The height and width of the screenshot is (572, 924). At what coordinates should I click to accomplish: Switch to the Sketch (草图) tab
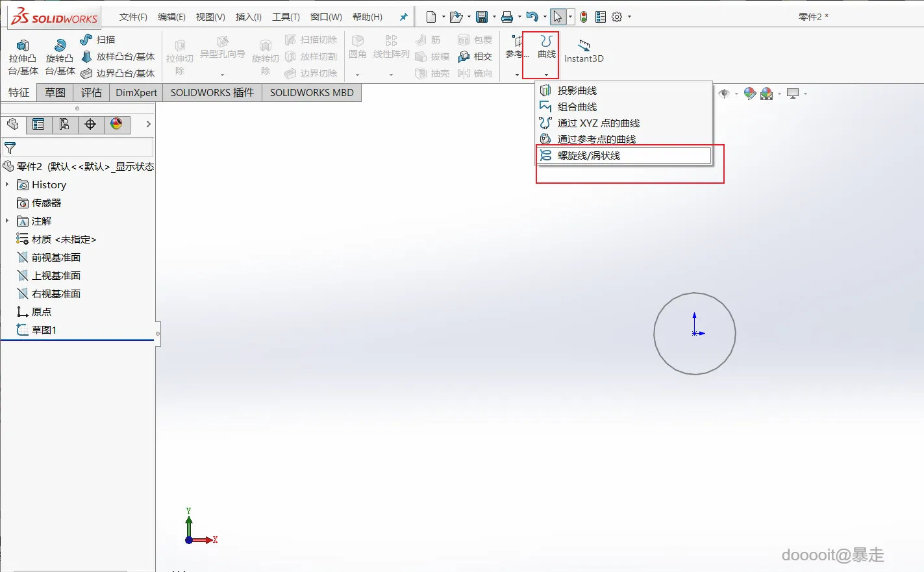click(55, 92)
